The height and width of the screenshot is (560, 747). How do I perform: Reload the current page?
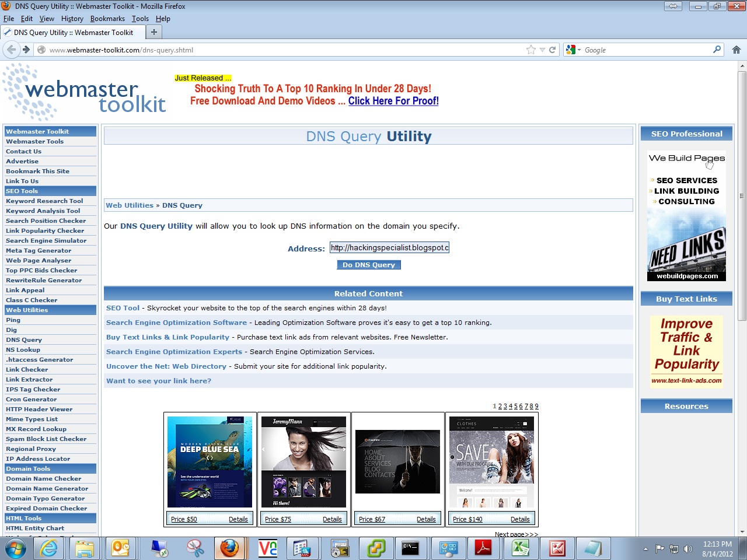552,50
